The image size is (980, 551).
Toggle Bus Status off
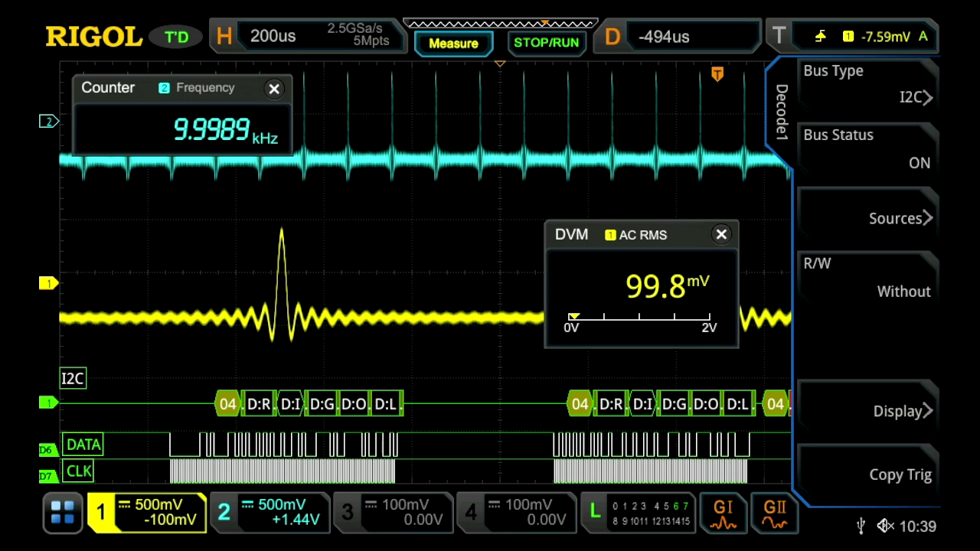coord(867,148)
